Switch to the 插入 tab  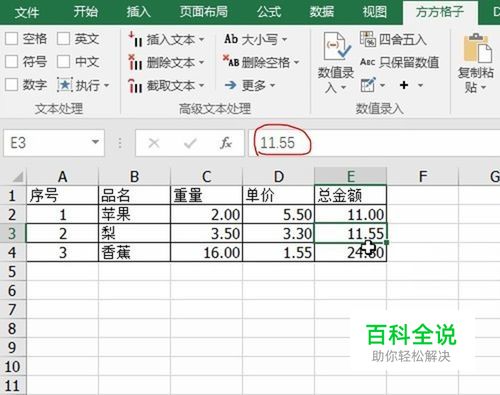coord(138,12)
